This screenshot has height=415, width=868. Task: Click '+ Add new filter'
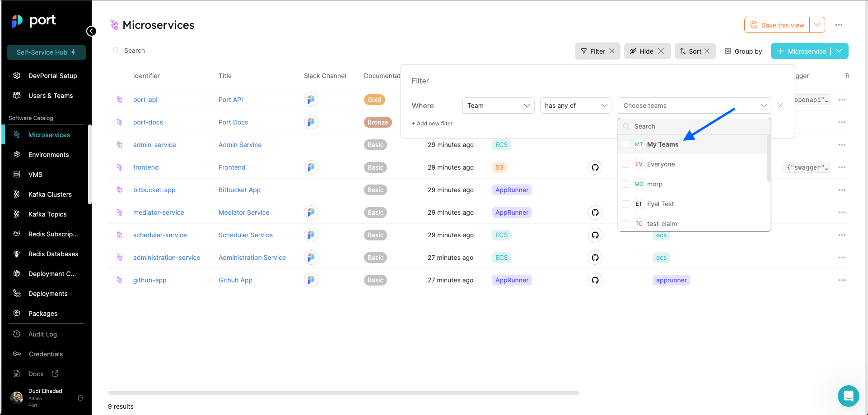pos(432,124)
